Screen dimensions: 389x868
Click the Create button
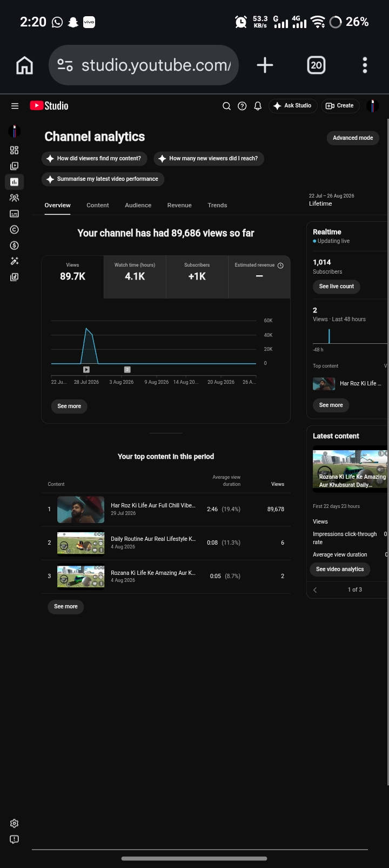[340, 106]
